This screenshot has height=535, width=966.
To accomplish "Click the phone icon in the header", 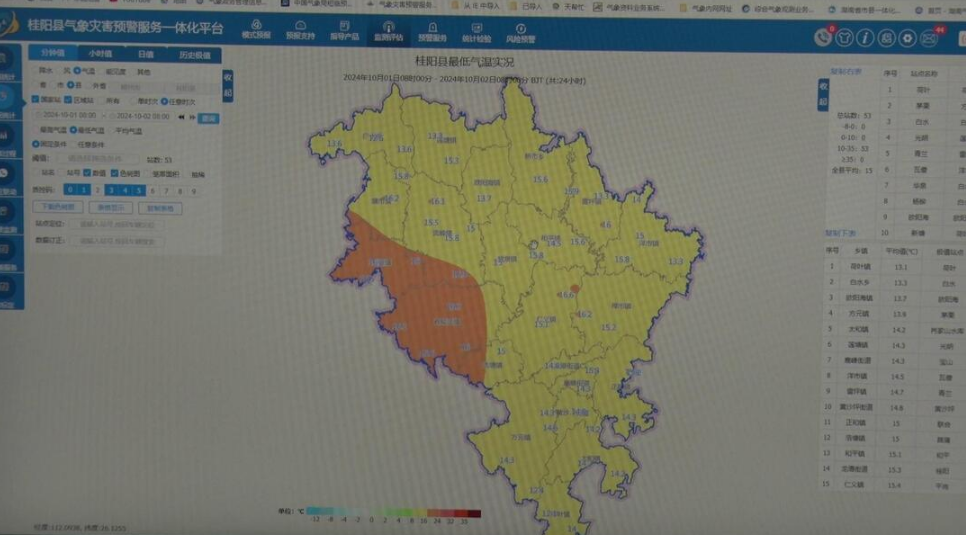I will pyautogui.click(x=822, y=38).
